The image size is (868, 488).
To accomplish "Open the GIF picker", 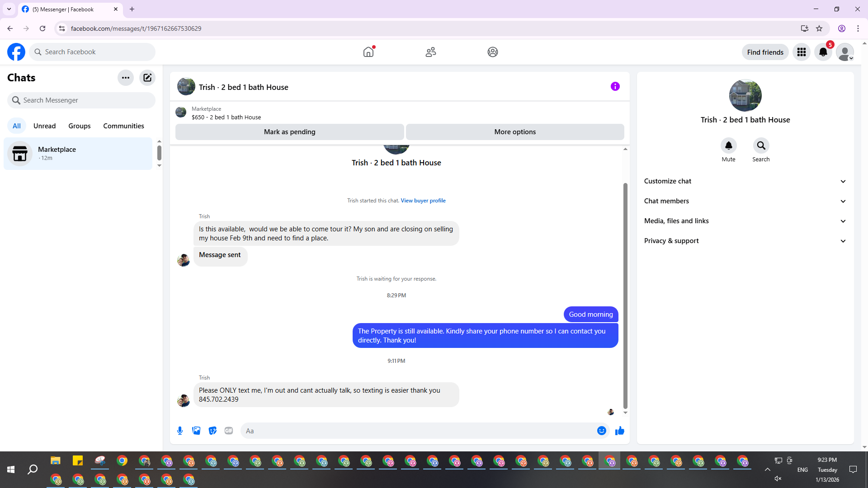I will [229, 431].
